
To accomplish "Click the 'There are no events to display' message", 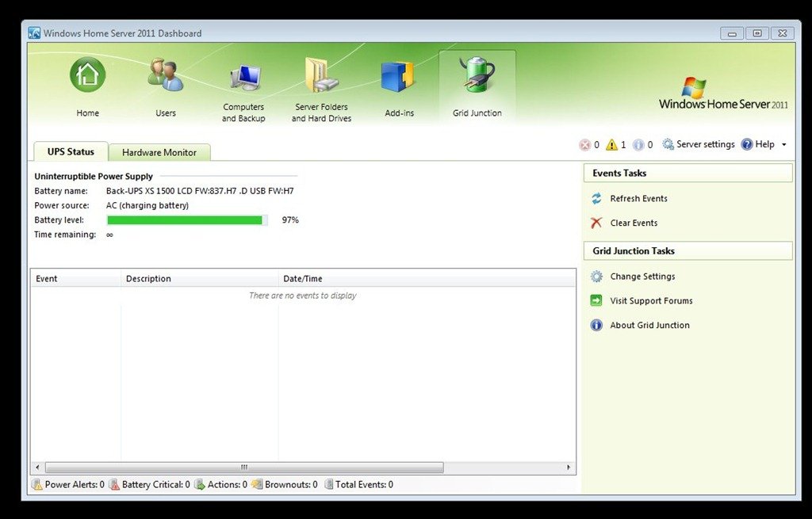I will coord(303,296).
